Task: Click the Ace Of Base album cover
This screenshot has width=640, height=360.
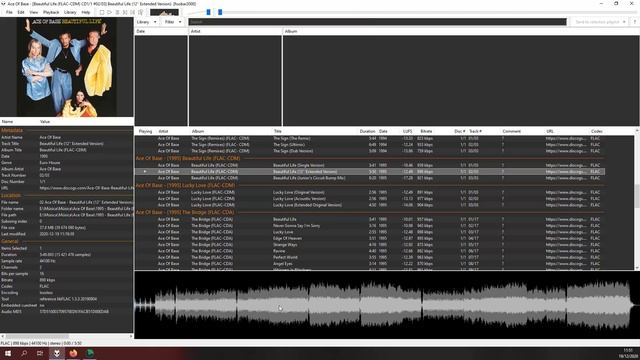Action: point(67,67)
